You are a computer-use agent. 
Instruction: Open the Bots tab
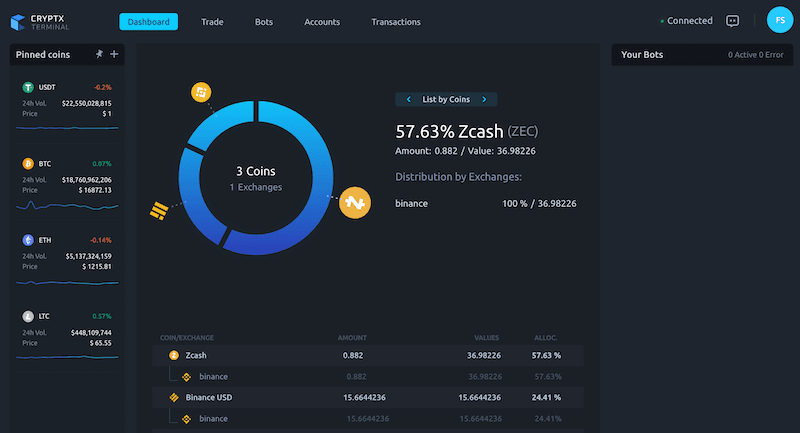[264, 22]
